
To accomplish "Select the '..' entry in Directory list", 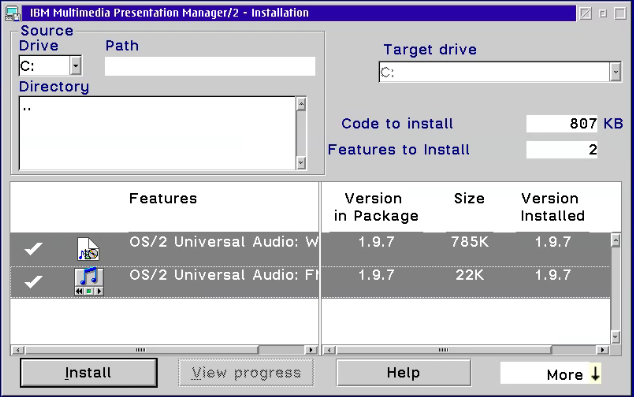I will click(27, 108).
